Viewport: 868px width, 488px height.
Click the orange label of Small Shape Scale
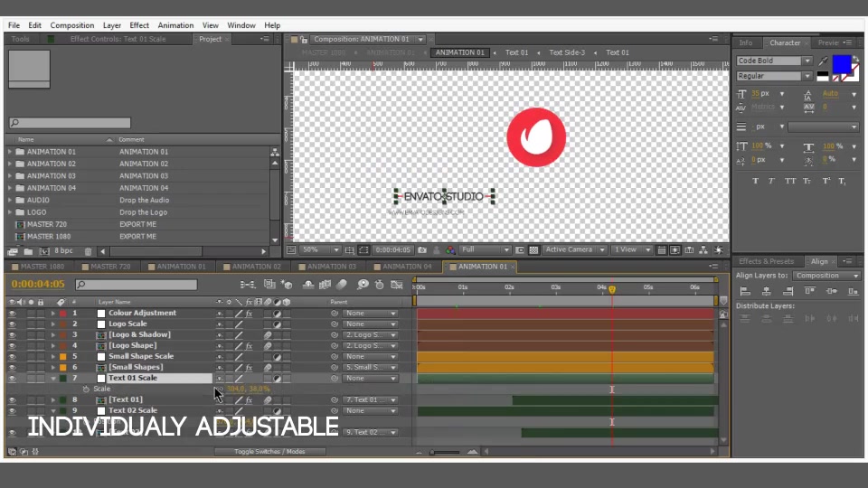point(63,356)
